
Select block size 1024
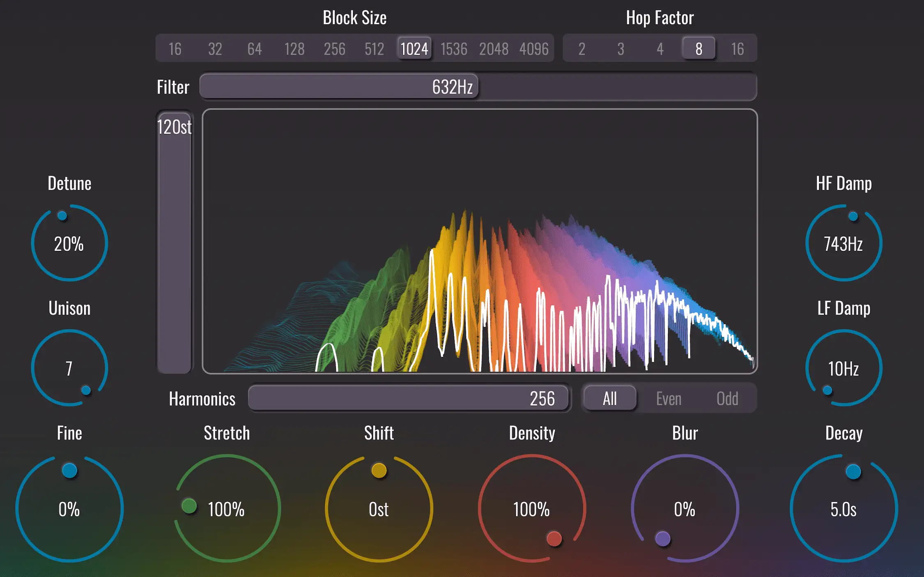(414, 49)
